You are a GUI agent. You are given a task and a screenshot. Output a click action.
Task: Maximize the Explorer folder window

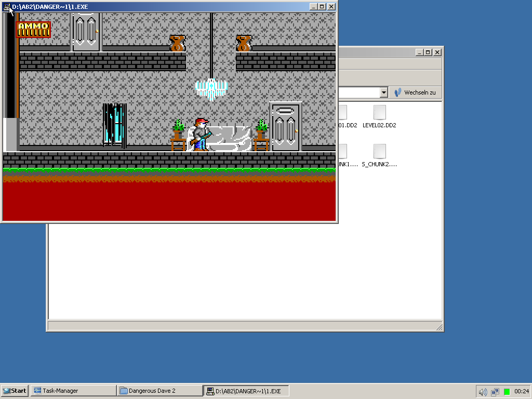coord(428,52)
